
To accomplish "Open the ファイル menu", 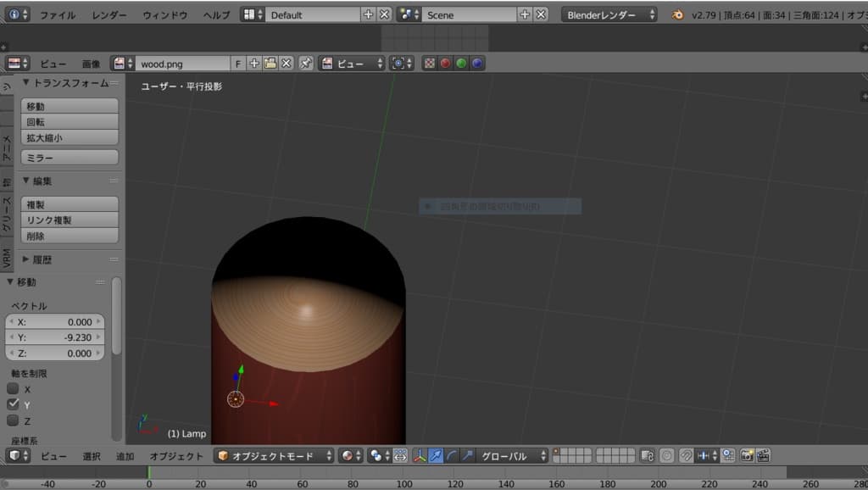I will [57, 15].
